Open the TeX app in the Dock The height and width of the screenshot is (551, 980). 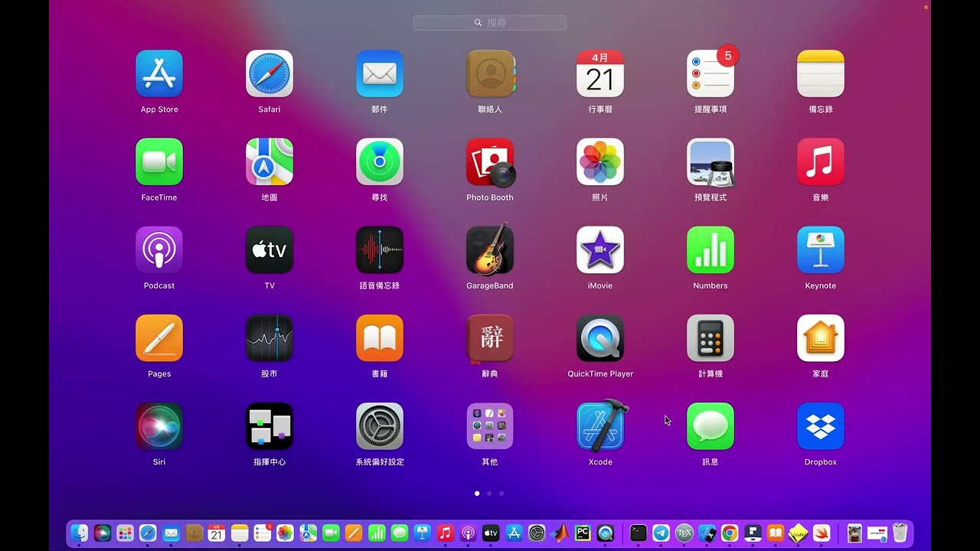(x=684, y=533)
